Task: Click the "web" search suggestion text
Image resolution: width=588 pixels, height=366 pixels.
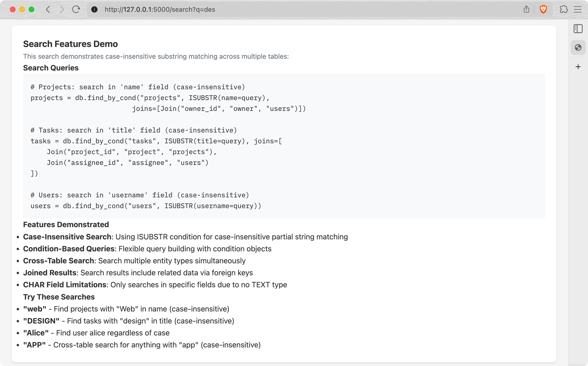Action: [x=35, y=309]
